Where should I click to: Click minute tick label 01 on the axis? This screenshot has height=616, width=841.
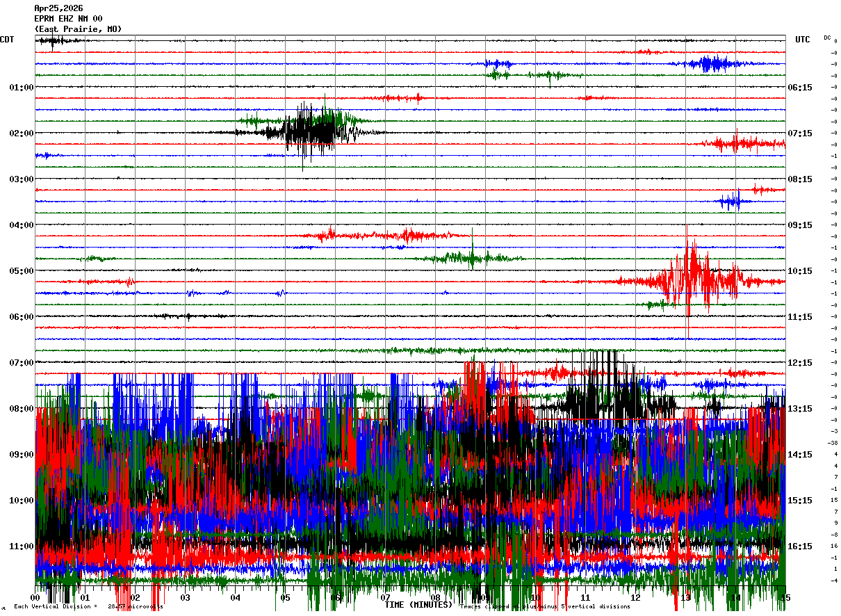click(x=85, y=598)
